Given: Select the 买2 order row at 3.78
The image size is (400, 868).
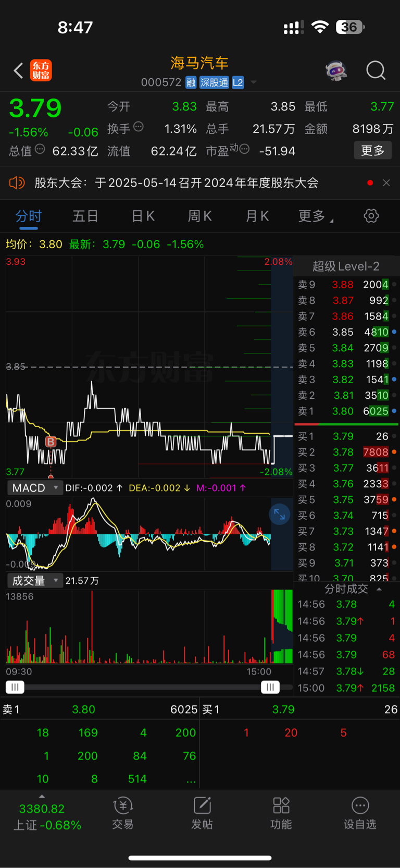Looking at the screenshot, I should point(347,452).
